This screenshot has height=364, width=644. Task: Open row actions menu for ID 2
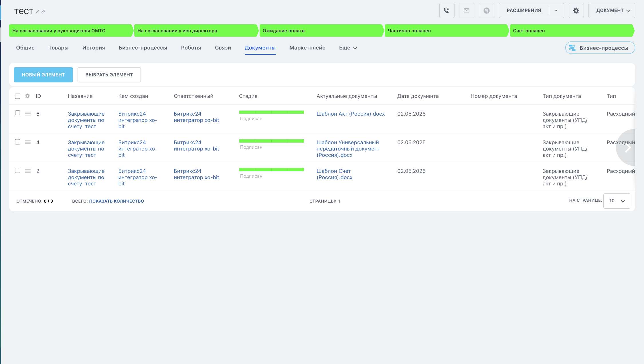click(x=28, y=171)
